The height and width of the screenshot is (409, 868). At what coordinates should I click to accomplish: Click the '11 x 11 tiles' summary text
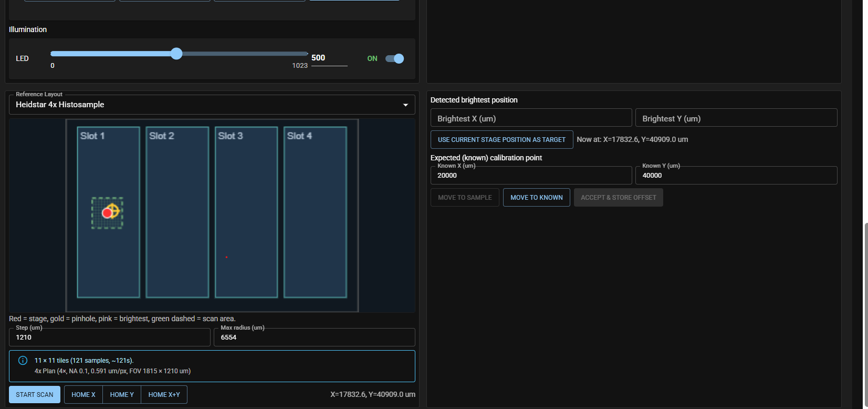point(84,361)
